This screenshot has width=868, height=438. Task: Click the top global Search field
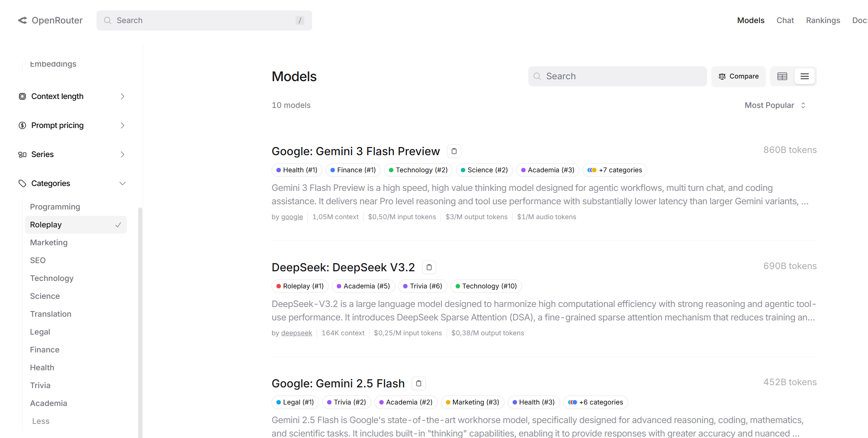(204, 20)
